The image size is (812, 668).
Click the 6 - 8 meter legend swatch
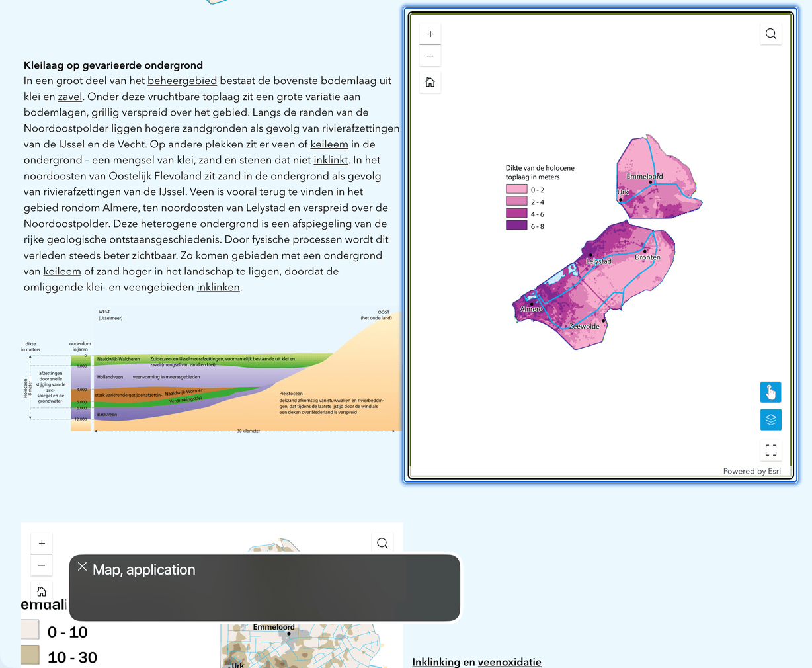(516, 226)
